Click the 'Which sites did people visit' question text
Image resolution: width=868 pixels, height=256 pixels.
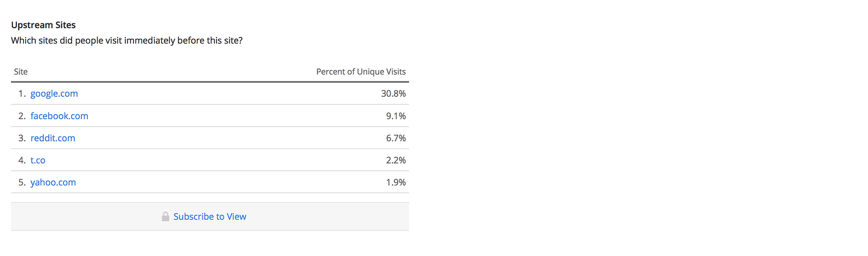click(x=127, y=41)
